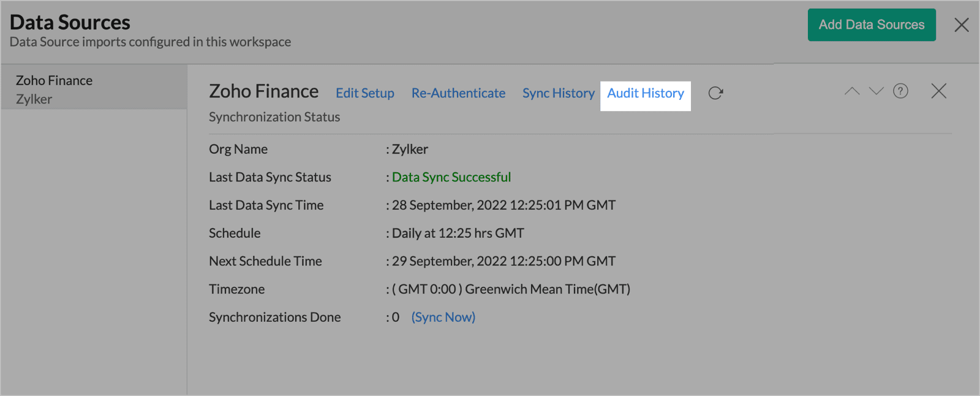Go to previous data source with up chevron
Screen dimensions: 980x396
852,91
